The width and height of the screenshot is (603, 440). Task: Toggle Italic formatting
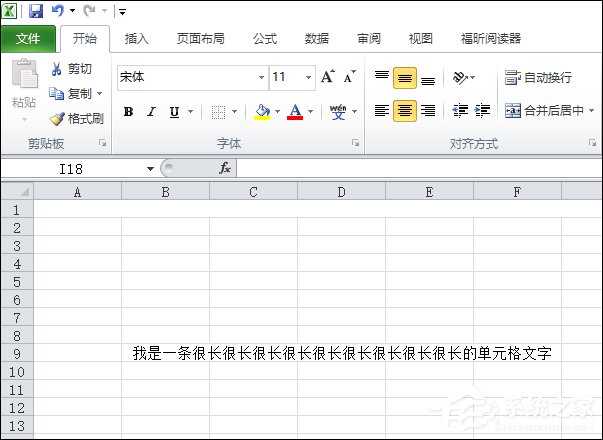coord(151,112)
